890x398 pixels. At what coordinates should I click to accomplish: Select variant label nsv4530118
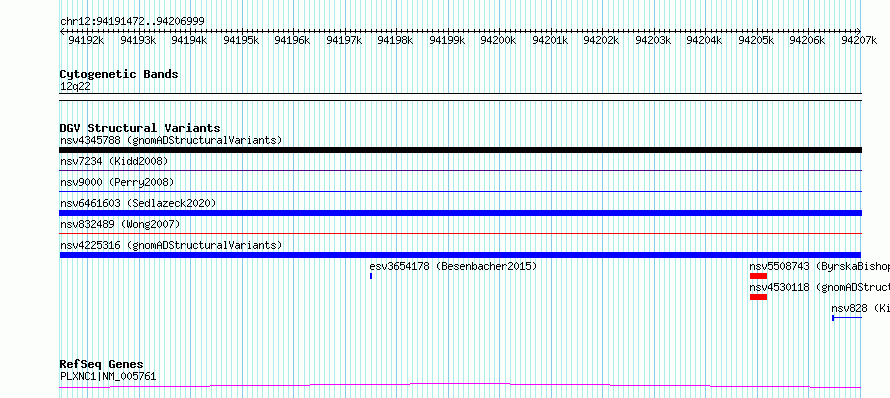coord(779,287)
